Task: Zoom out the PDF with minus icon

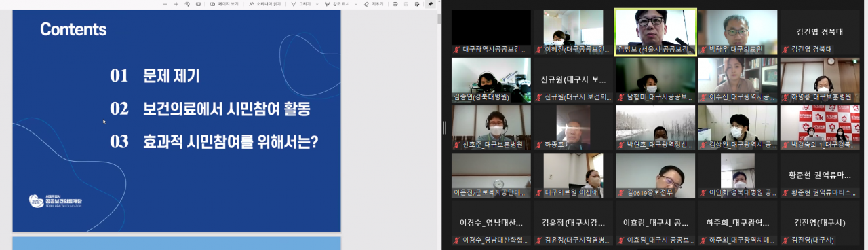Action: point(165,4)
